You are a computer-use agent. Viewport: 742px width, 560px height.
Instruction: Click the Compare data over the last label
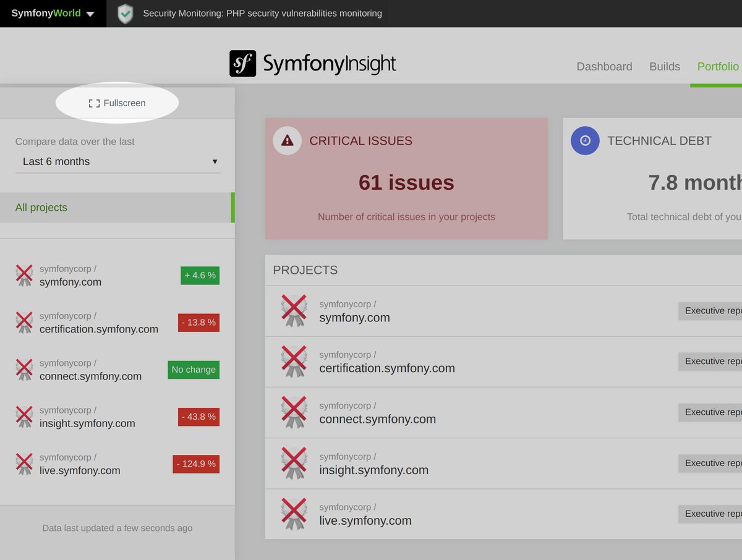pos(75,142)
